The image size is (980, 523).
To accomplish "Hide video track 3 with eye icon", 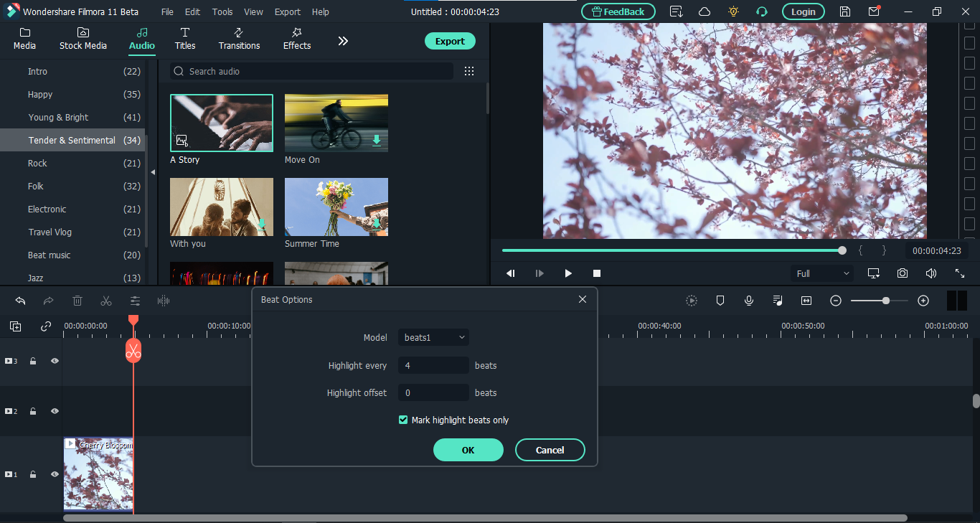I will pos(55,361).
